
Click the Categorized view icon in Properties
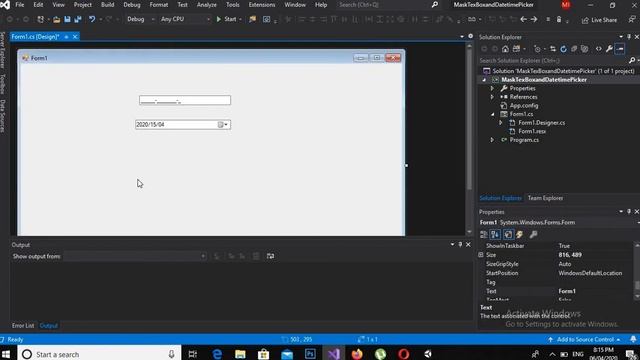point(484,234)
